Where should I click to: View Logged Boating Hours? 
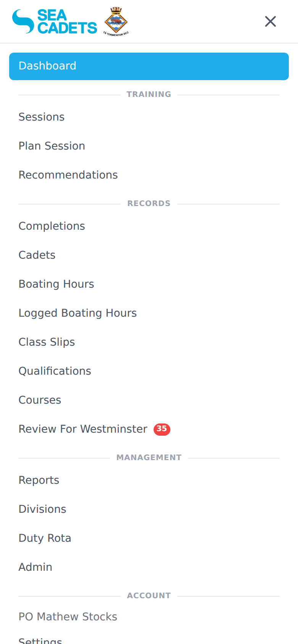pyautogui.click(x=78, y=313)
